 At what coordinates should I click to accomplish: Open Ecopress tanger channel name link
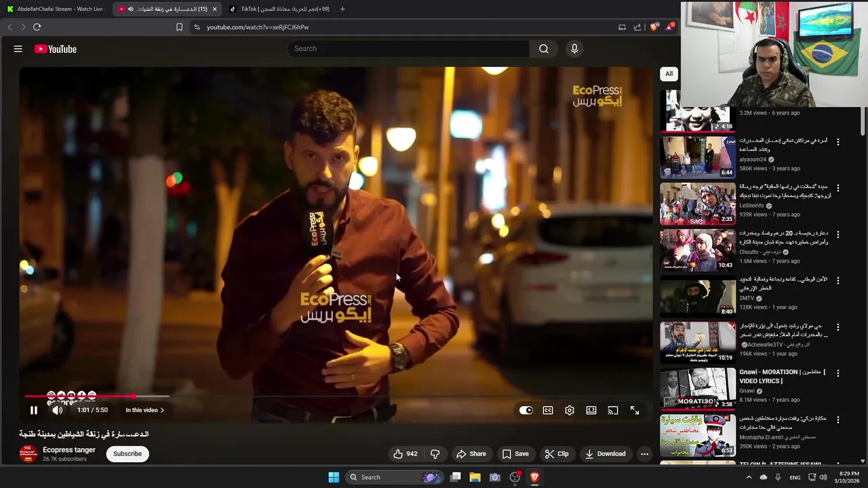coord(69,450)
